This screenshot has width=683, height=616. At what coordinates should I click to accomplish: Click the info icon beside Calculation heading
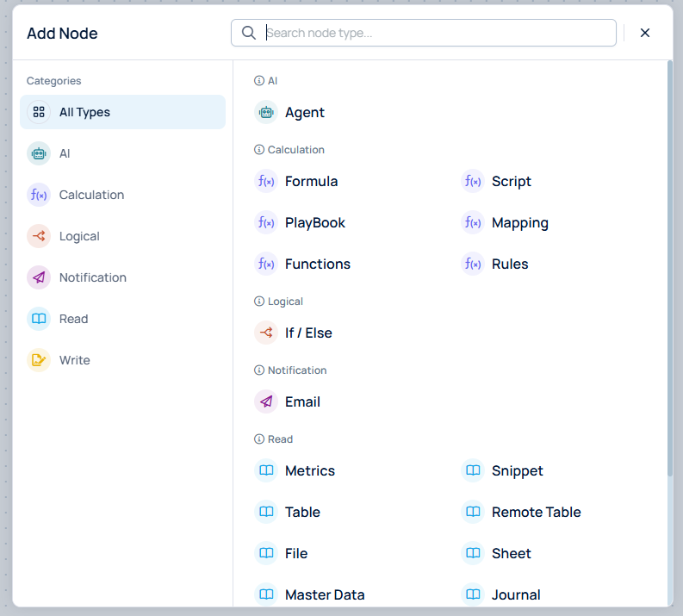[259, 150]
